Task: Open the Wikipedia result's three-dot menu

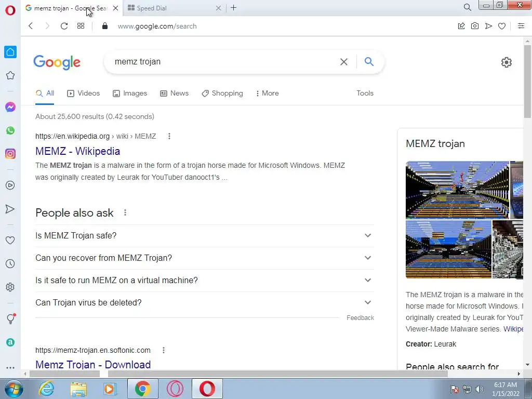Action: pyautogui.click(x=169, y=136)
